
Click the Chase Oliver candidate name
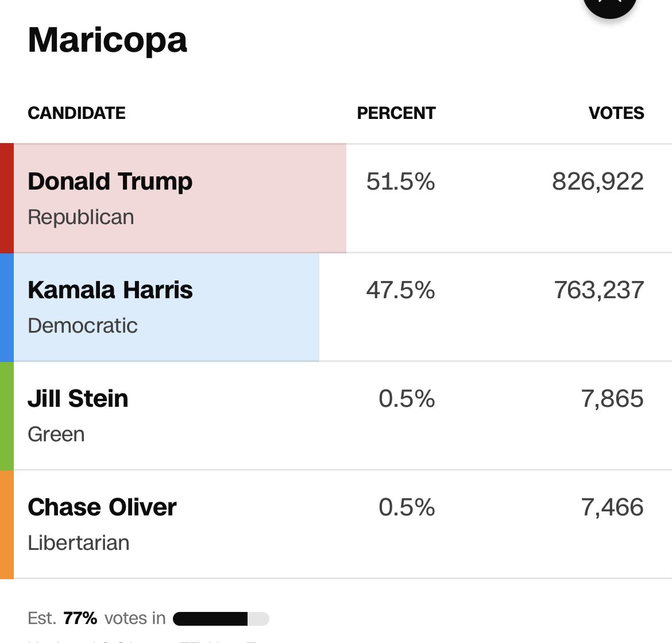click(102, 507)
